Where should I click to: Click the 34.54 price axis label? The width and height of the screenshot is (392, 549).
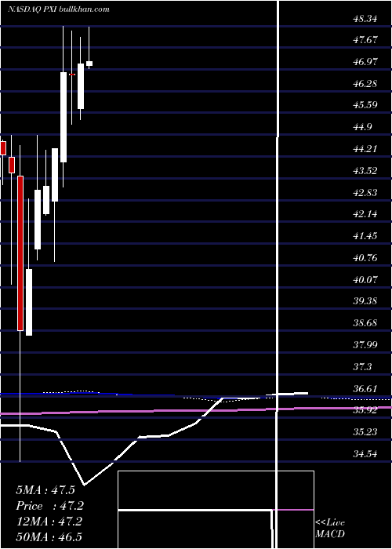(365, 454)
